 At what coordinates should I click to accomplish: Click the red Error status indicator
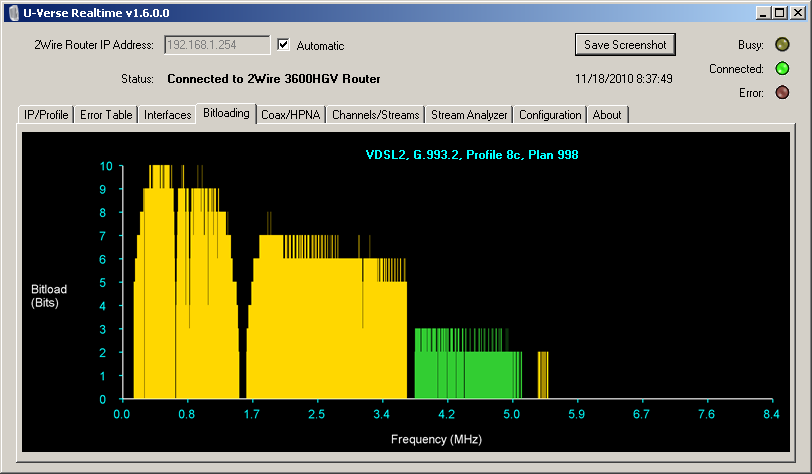[783, 93]
